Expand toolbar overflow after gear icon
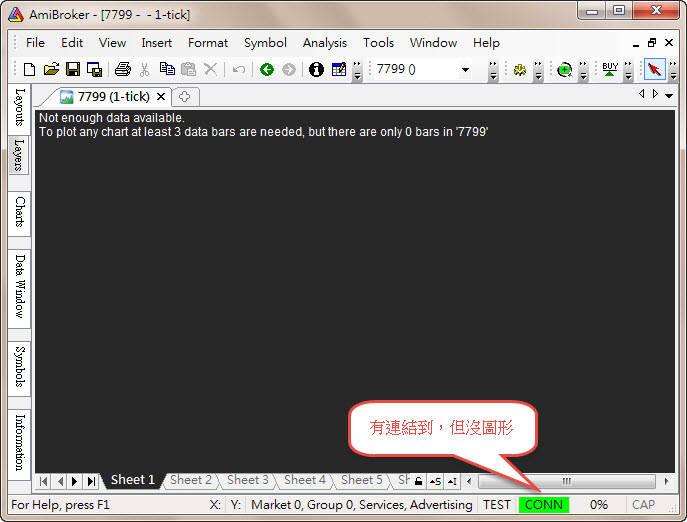The height and width of the screenshot is (522, 687). (538, 70)
